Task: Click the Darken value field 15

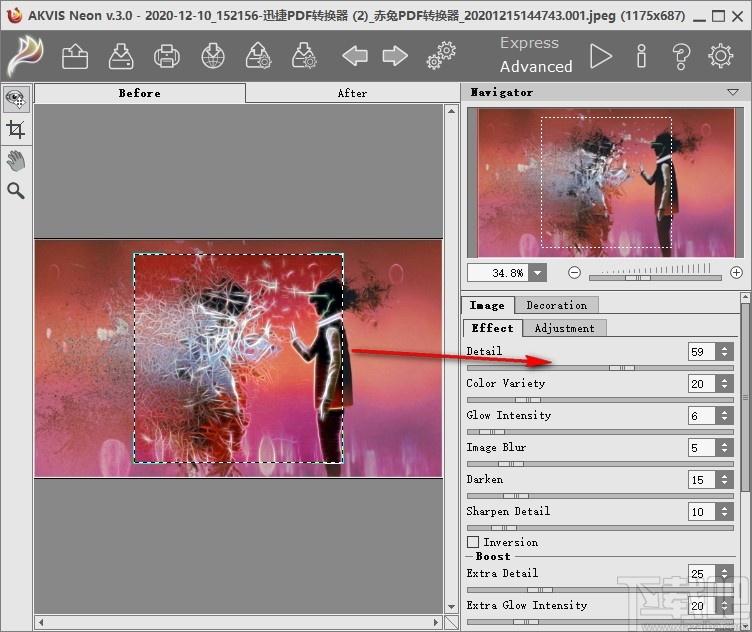Action: (702, 480)
